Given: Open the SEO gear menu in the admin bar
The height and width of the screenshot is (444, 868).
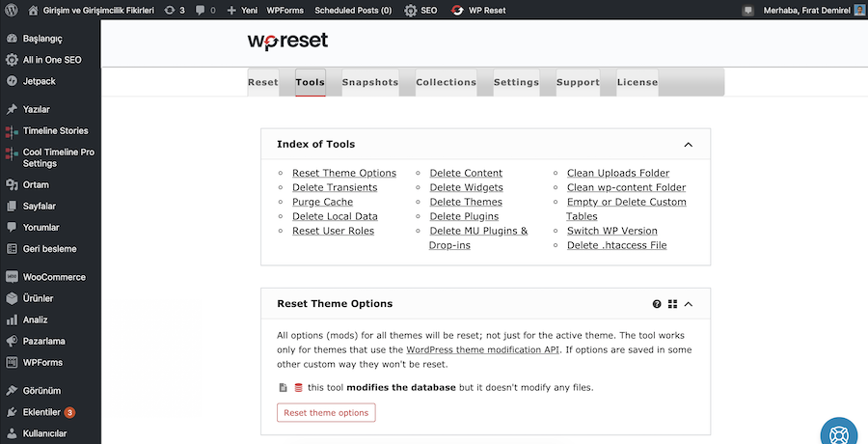Looking at the screenshot, I should (x=420, y=10).
